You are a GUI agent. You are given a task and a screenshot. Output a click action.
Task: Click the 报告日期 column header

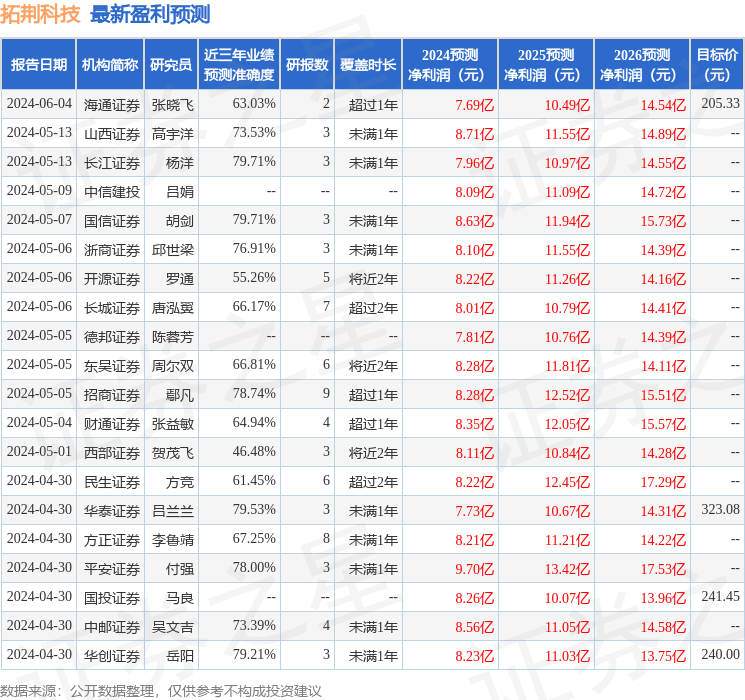click(x=38, y=65)
